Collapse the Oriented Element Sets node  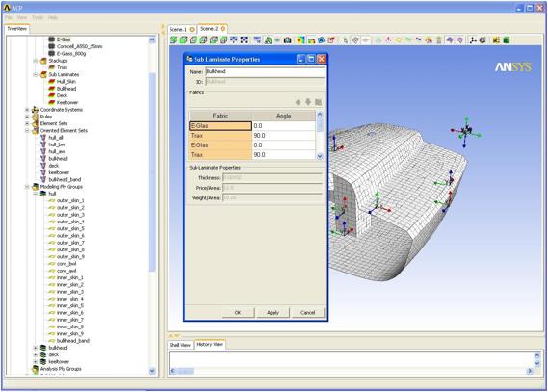[x=27, y=131]
